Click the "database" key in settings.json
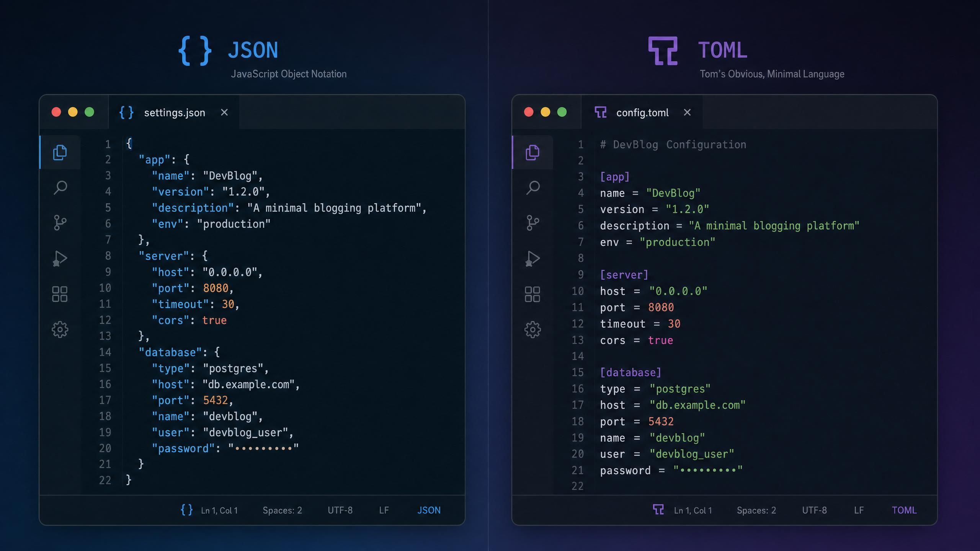980x551 pixels. coord(170,352)
